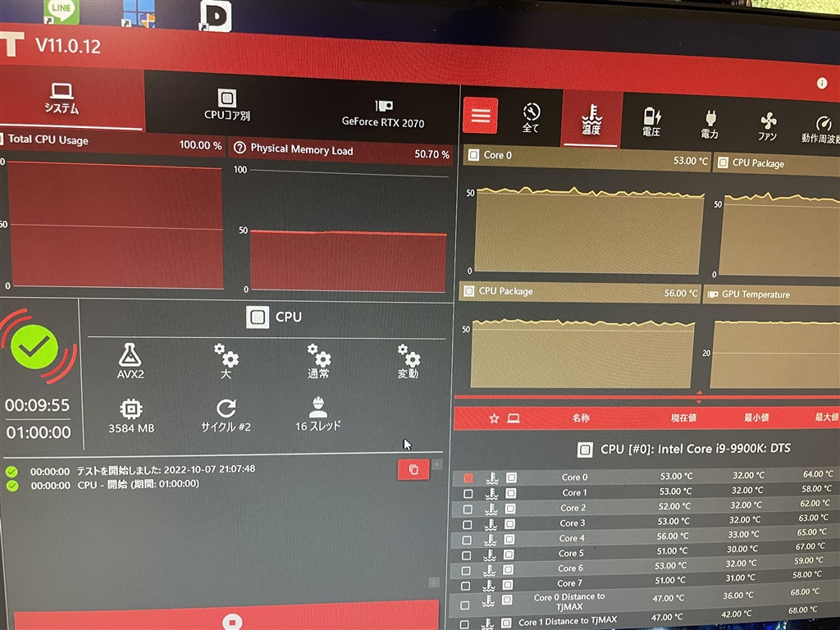Viewport: 840px width, 630px height.
Task: Check the Core 1 row checkbox
Action: pos(468,493)
